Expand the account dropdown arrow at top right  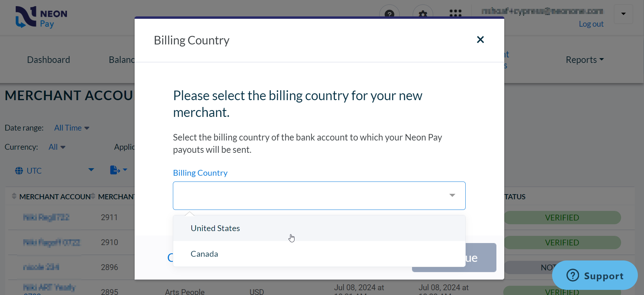623,14
